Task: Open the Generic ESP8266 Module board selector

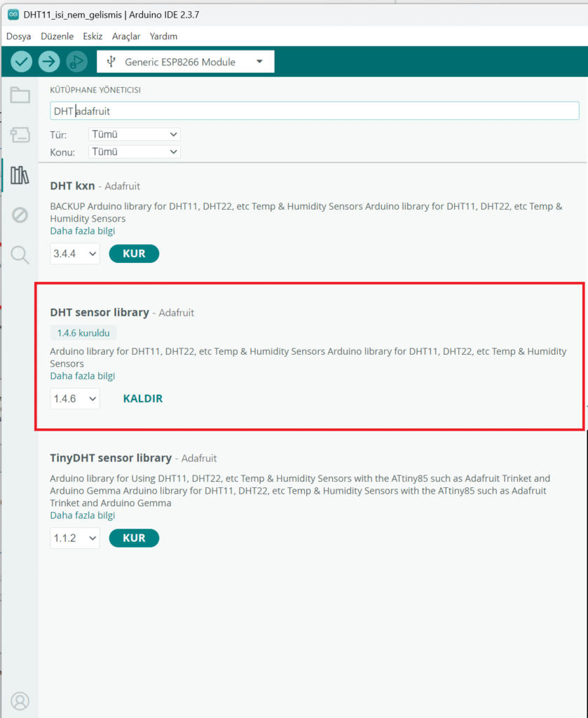Action: click(186, 62)
